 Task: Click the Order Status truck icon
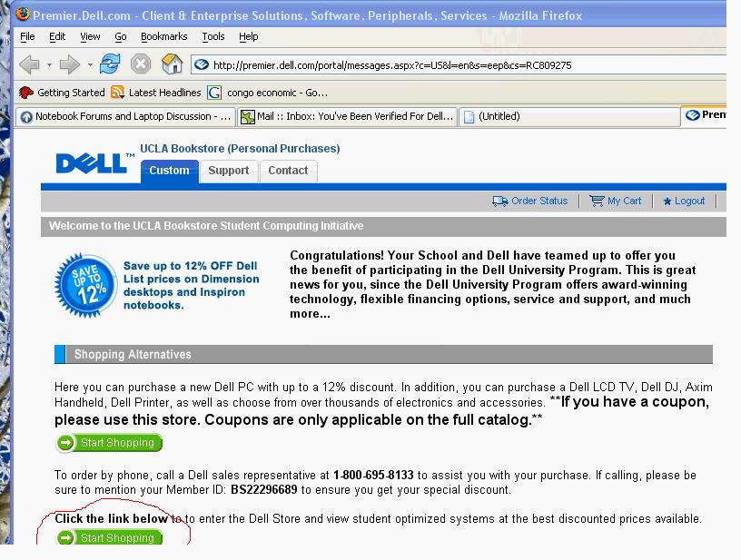[x=500, y=201]
